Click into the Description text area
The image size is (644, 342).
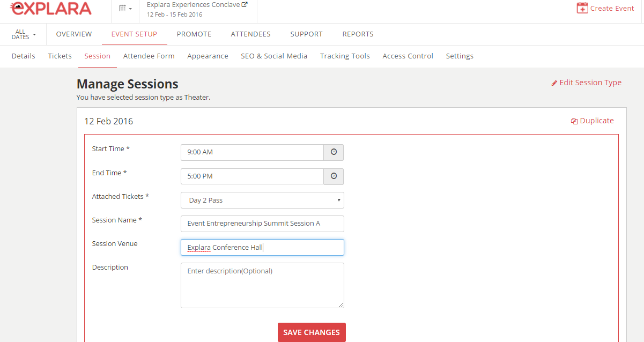pyautogui.click(x=262, y=285)
